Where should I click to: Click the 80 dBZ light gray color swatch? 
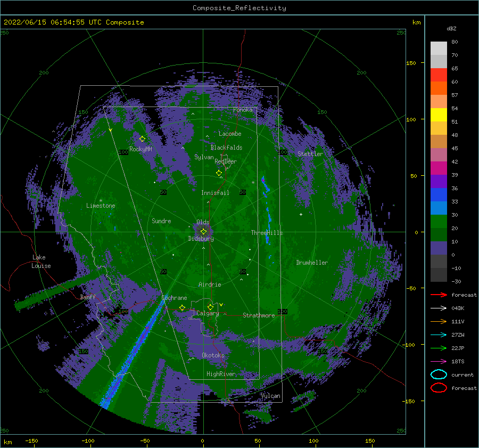pos(439,48)
